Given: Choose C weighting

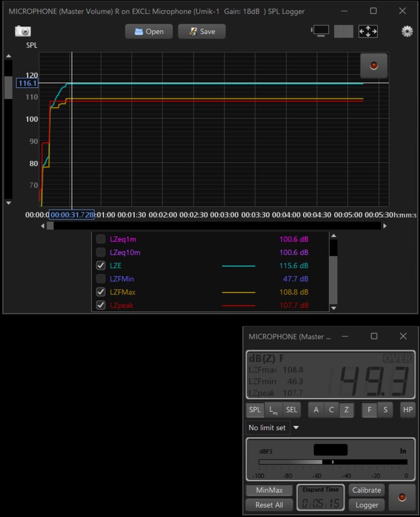Looking at the screenshot, I should [x=331, y=410].
